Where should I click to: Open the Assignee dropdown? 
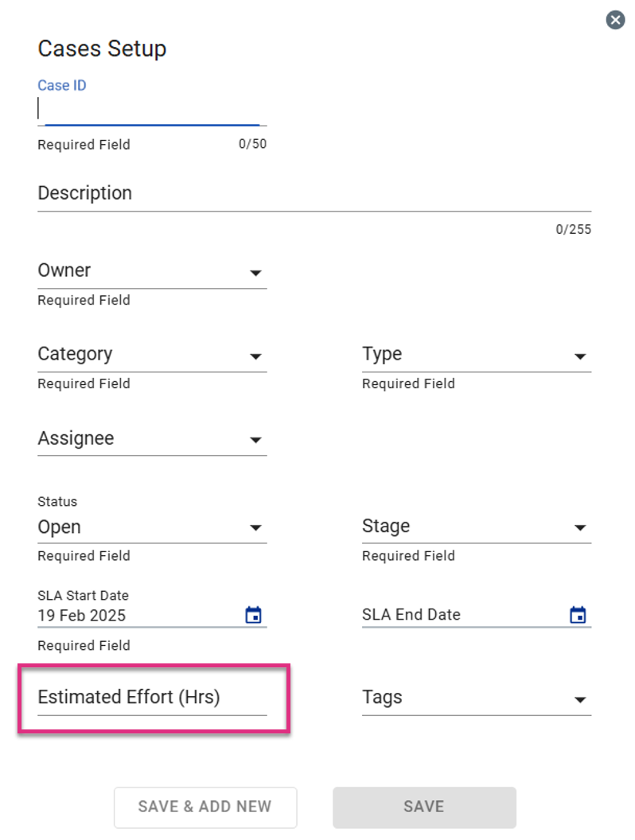[x=152, y=439]
